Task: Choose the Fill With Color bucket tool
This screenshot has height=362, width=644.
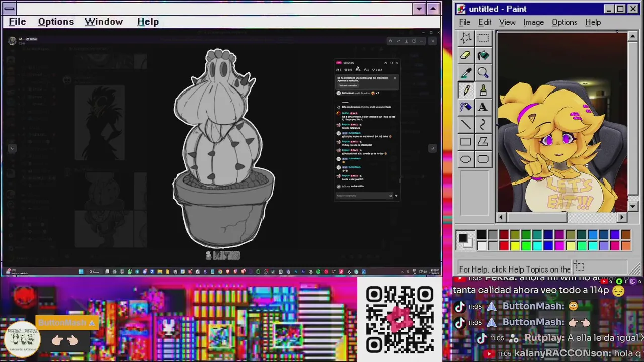Action: [x=483, y=55]
